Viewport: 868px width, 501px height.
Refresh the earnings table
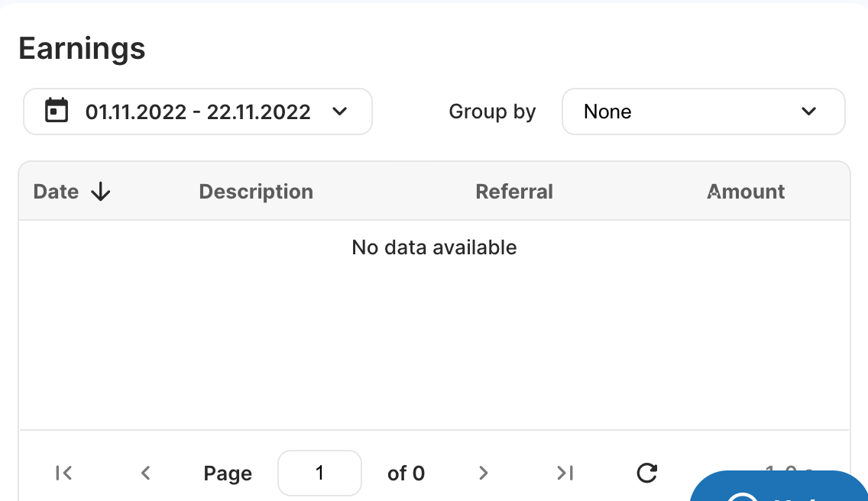pyautogui.click(x=646, y=473)
